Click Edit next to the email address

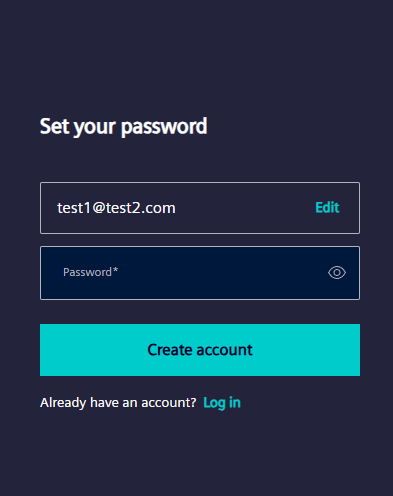(x=327, y=208)
